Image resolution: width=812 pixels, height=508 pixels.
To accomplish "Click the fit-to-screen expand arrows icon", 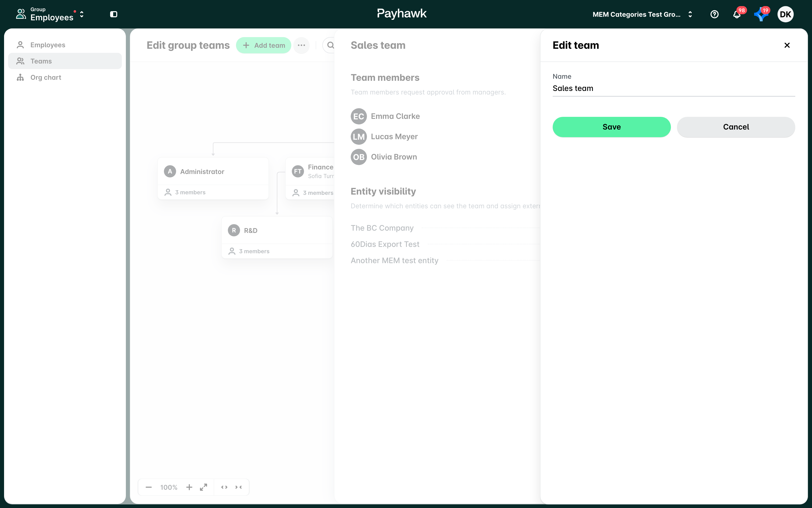I will coord(203,487).
